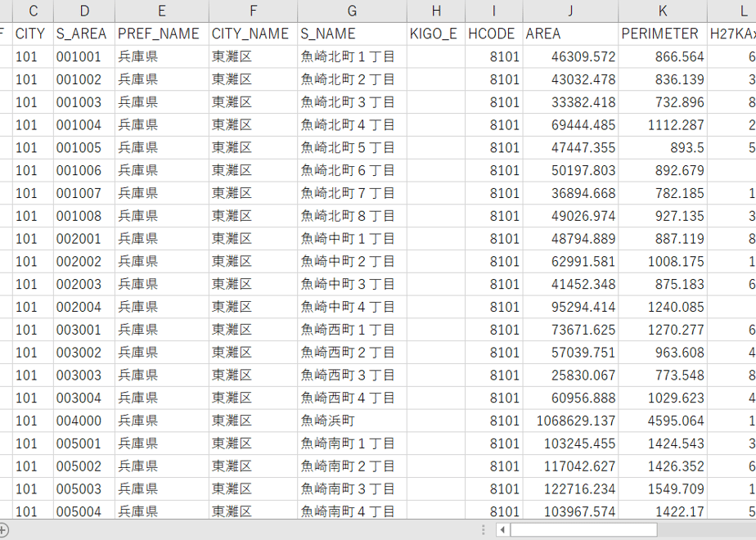Image resolution: width=756 pixels, height=540 pixels.
Task: Select the S_NAME header cell
Action: (x=352, y=34)
